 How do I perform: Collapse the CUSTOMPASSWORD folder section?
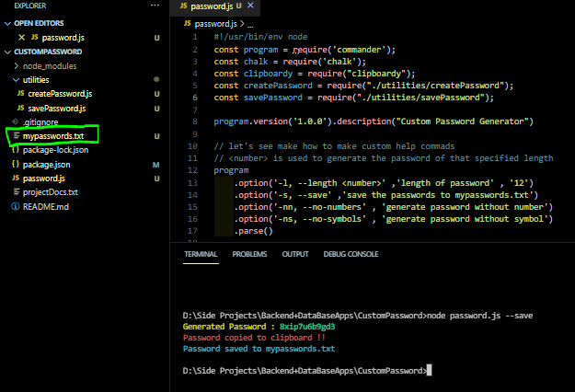tap(7, 52)
